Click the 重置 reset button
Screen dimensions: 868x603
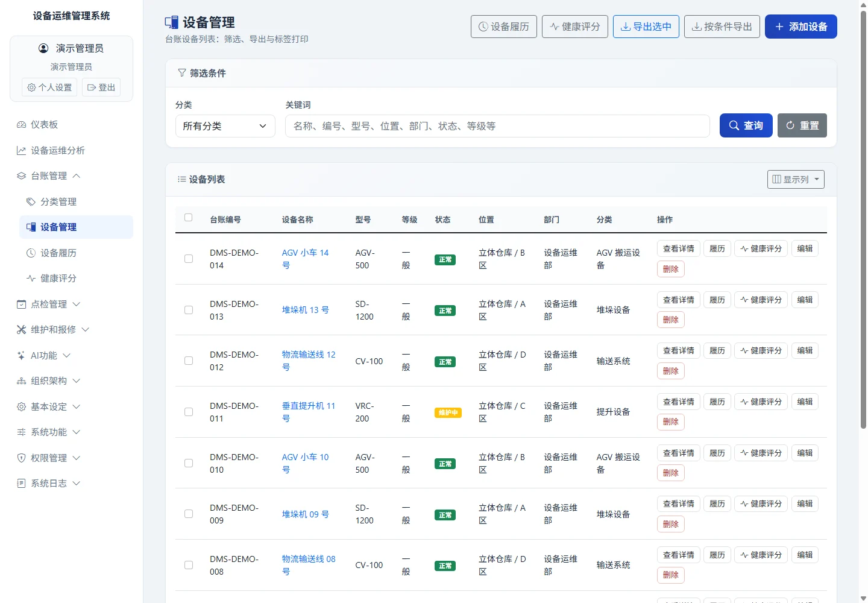[x=802, y=125]
